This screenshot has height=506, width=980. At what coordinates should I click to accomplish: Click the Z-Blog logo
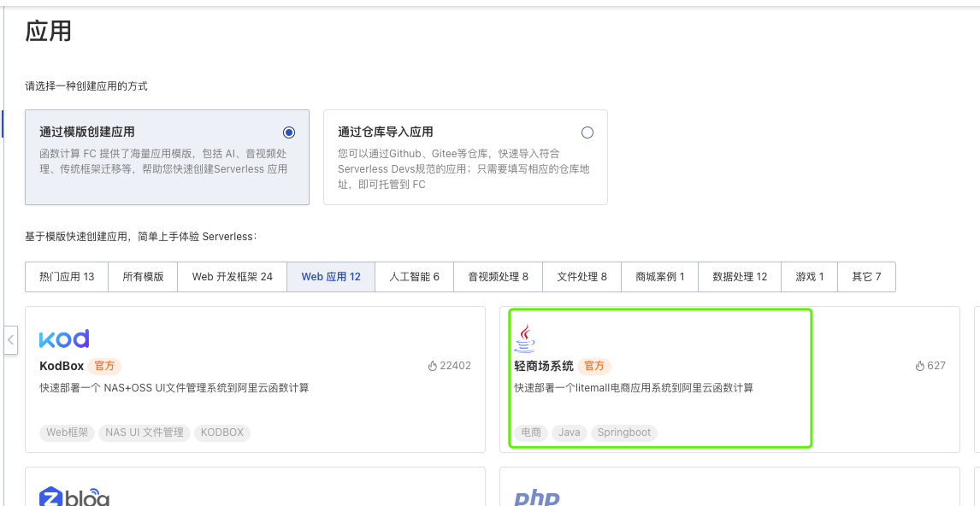point(74,497)
